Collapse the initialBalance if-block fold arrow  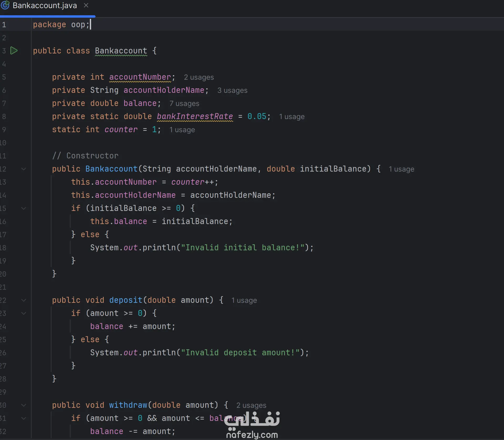pyautogui.click(x=24, y=208)
